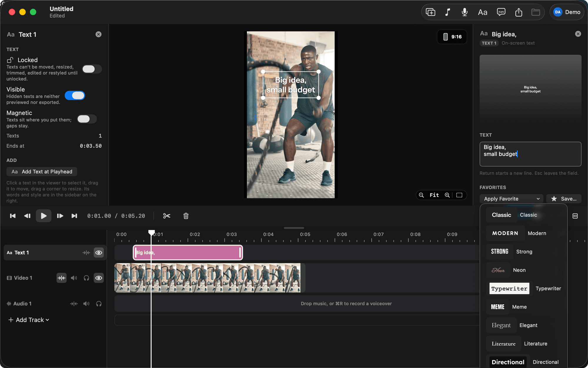Close the Text 1 left panel

(x=98, y=34)
